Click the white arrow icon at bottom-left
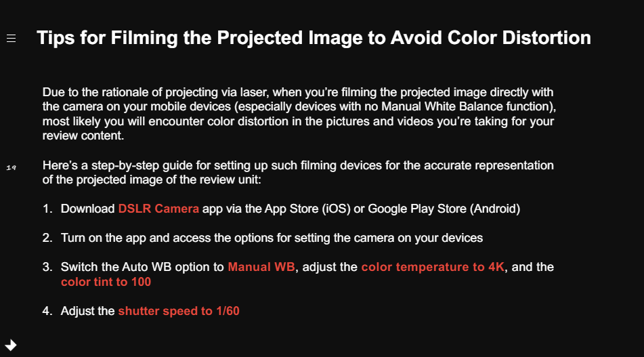 (x=11, y=345)
